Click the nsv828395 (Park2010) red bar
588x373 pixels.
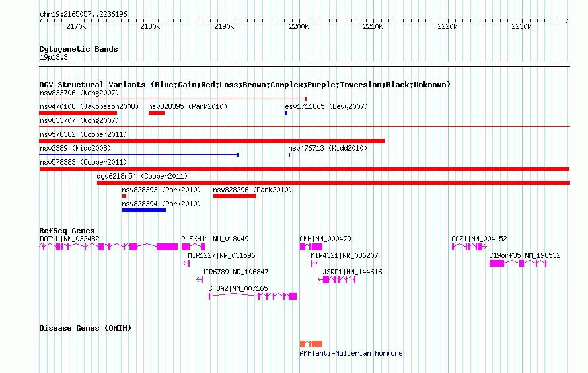157,113
